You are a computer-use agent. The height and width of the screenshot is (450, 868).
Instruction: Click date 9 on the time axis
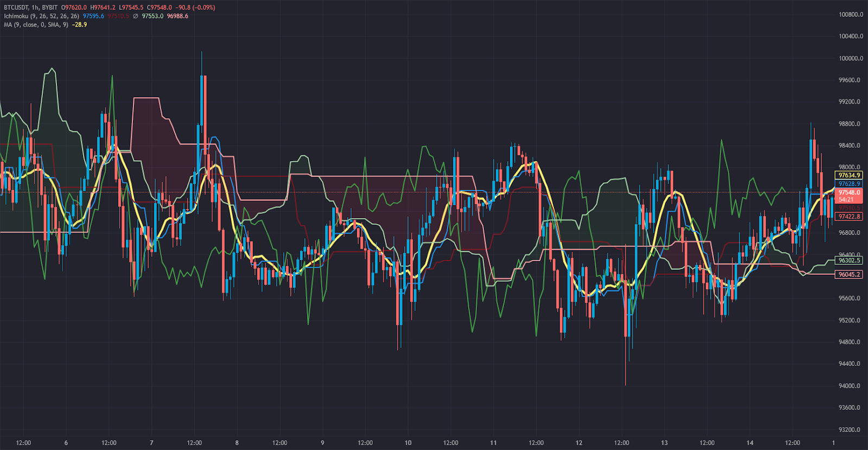point(322,443)
